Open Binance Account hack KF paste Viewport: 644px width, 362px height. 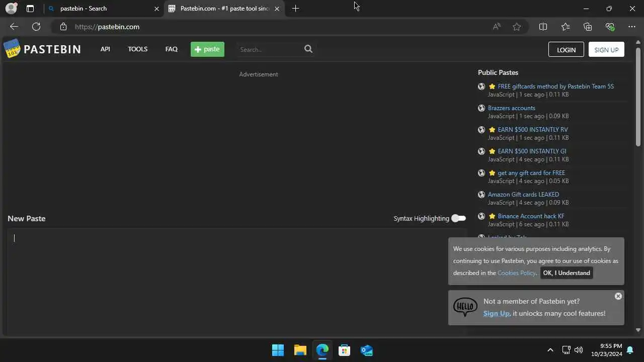coord(531,216)
